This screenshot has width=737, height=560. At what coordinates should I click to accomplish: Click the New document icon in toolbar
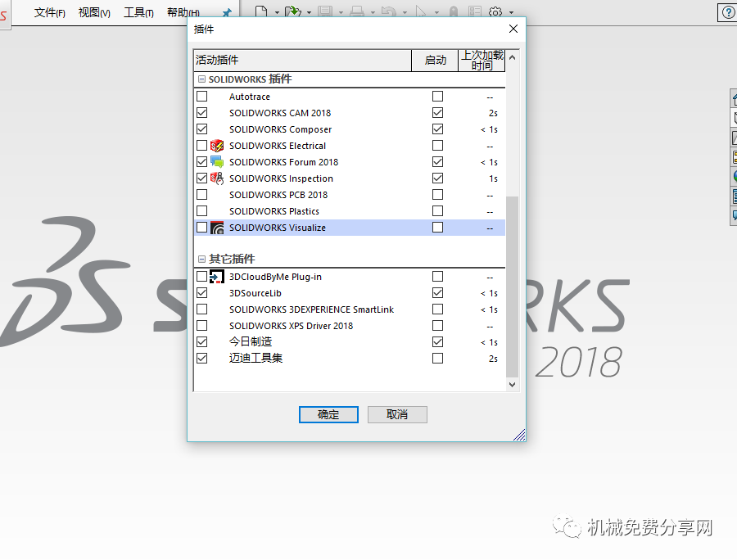[x=261, y=11]
